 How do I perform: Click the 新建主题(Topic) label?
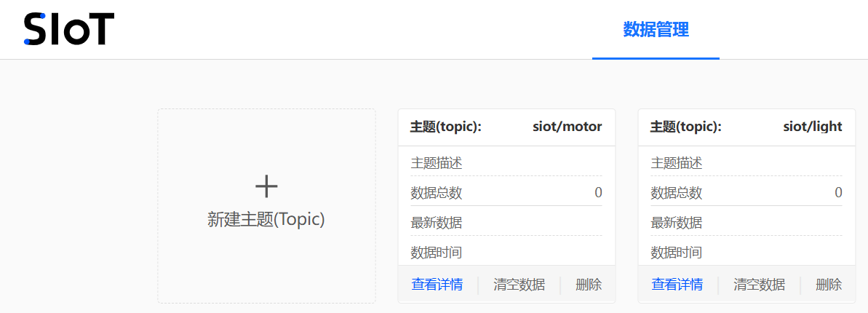click(266, 219)
